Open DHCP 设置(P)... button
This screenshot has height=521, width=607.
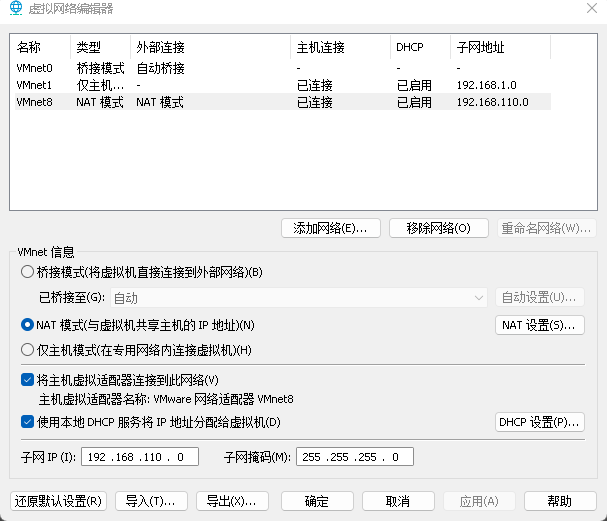540,422
